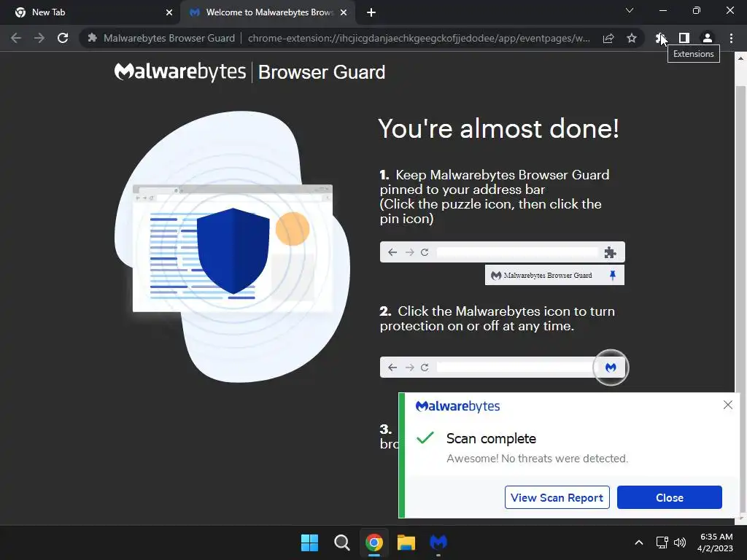Click the pin icon in the illustration
The width and height of the screenshot is (747, 560).
point(613,275)
